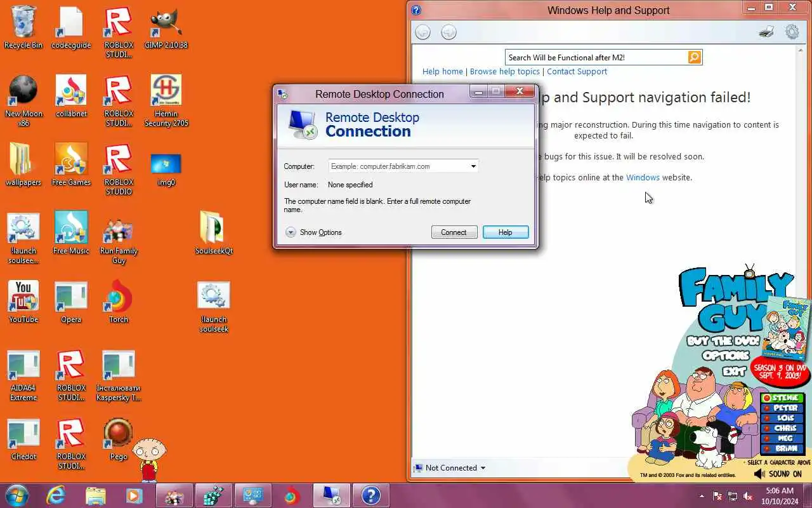Follow the Windows website link
The image size is (812, 508).
[643, 178]
